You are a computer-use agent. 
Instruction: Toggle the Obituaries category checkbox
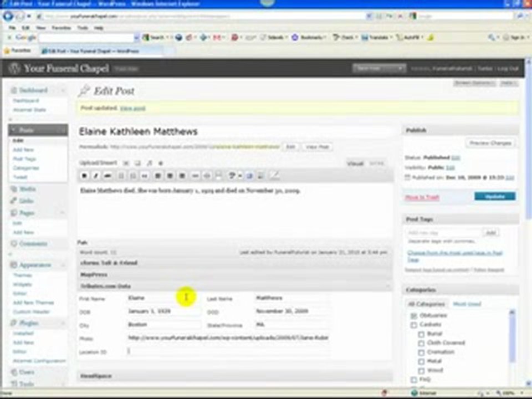click(x=413, y=316)
